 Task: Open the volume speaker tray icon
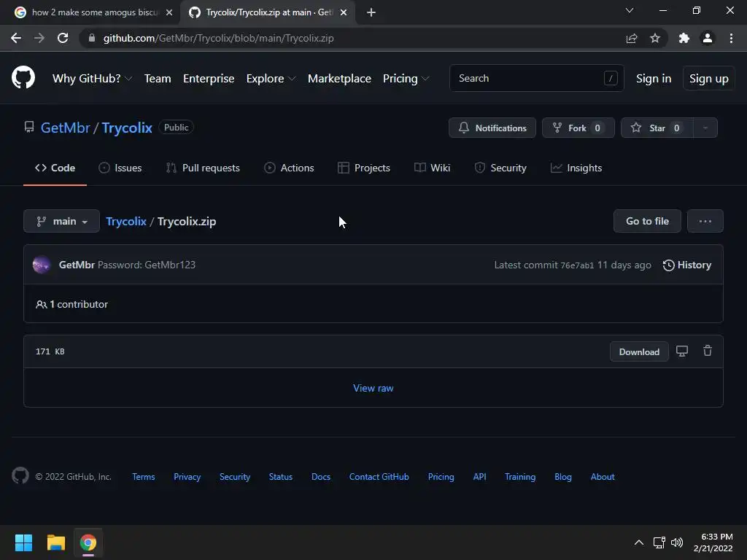click(676, 542)
